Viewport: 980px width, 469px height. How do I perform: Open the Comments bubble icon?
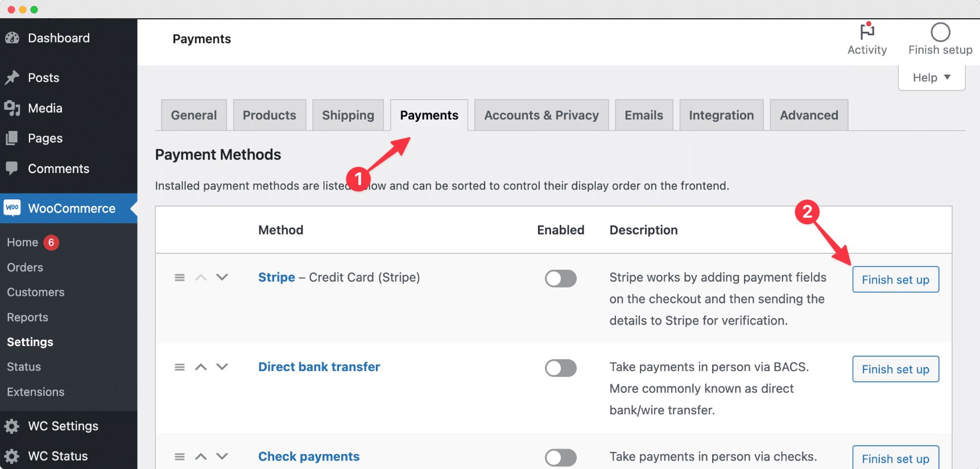(x=13, y=168)
